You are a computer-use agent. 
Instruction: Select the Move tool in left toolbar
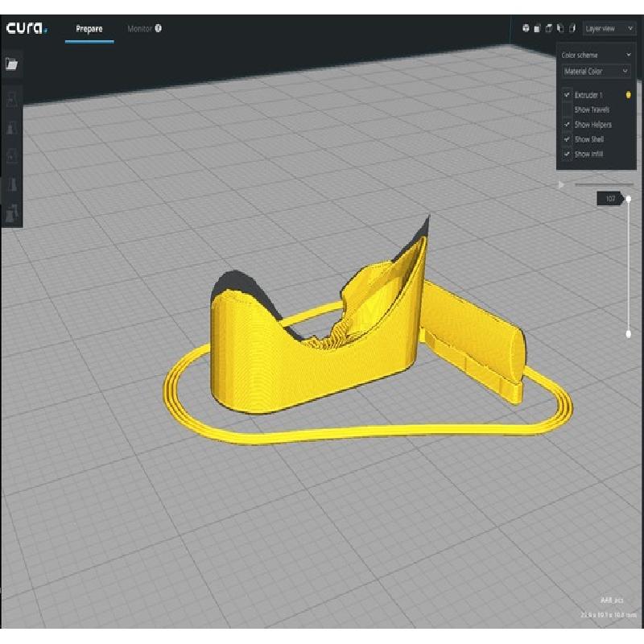click(11, 100)
